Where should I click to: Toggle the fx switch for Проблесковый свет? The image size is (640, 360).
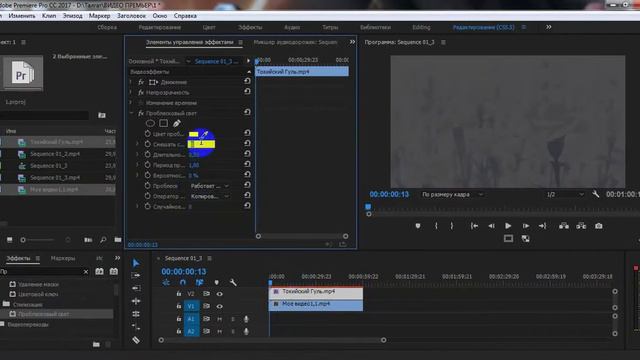pos(141,113)
